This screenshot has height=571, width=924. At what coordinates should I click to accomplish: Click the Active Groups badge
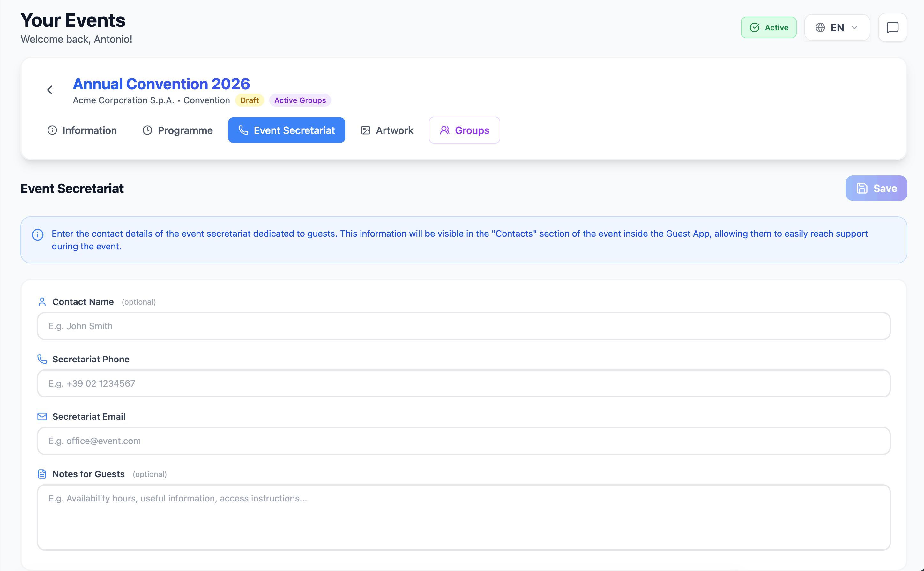click(x=300, y=100)
